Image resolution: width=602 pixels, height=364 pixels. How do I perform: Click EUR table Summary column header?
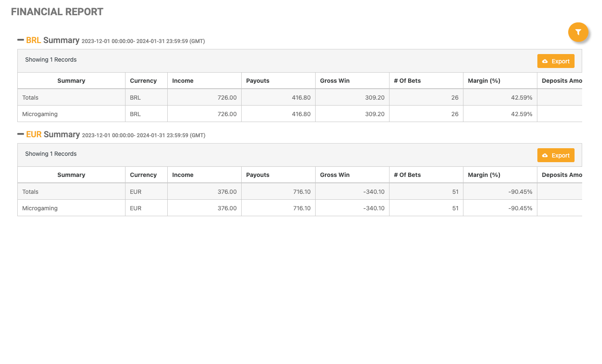click(x=71, y=175)
